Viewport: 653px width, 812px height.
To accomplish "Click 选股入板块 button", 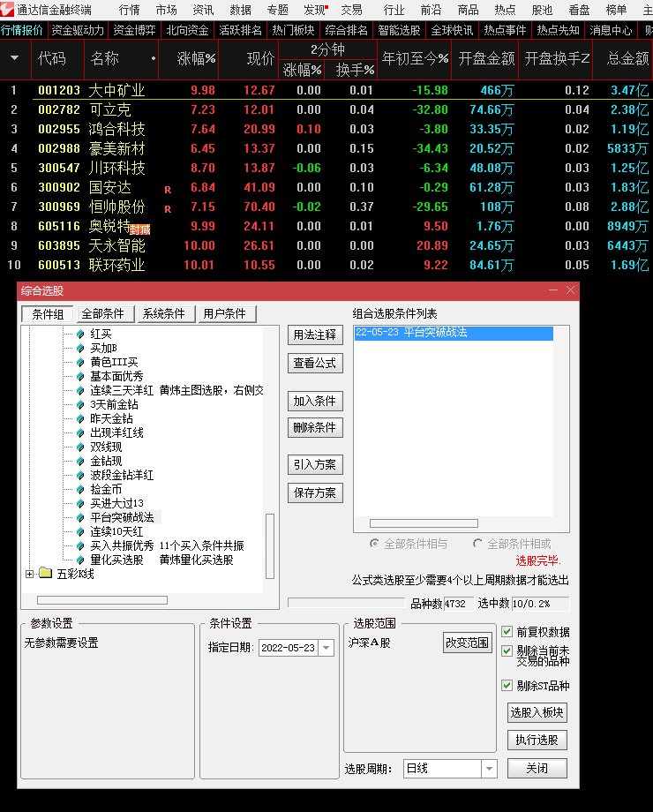I will coord(537,712).
